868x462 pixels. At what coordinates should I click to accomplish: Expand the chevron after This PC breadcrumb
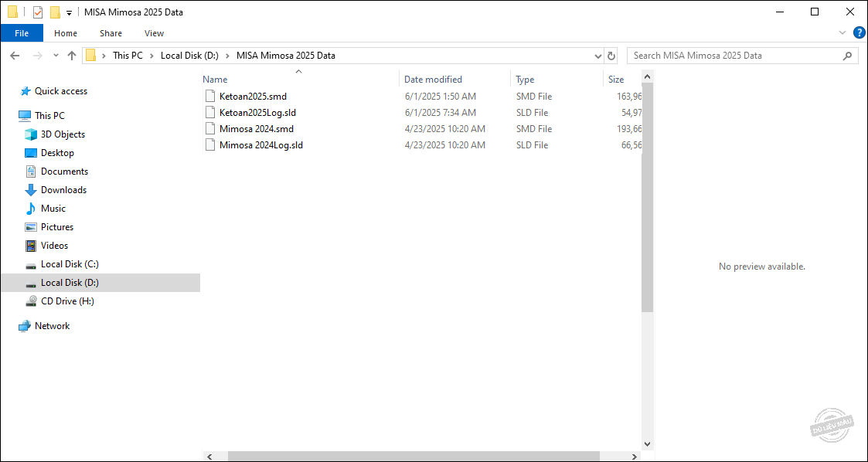pyautogui.click(x=151, y=56)
